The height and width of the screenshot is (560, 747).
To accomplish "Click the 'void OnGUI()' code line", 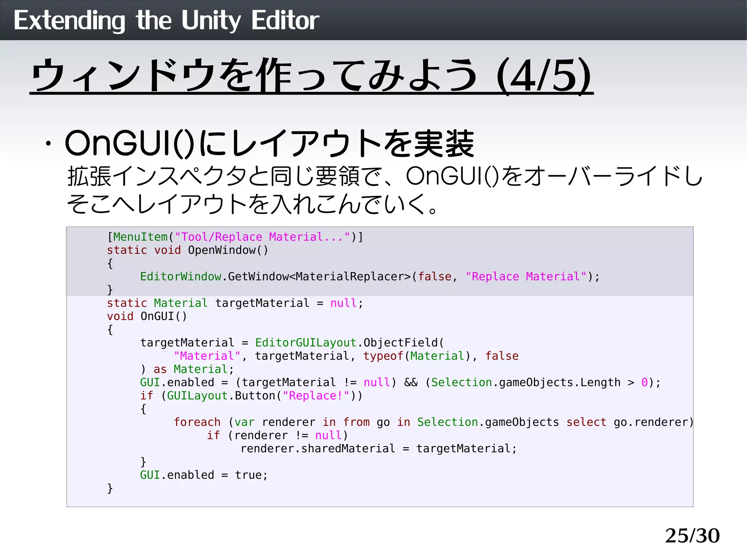I will coord(147,316).
